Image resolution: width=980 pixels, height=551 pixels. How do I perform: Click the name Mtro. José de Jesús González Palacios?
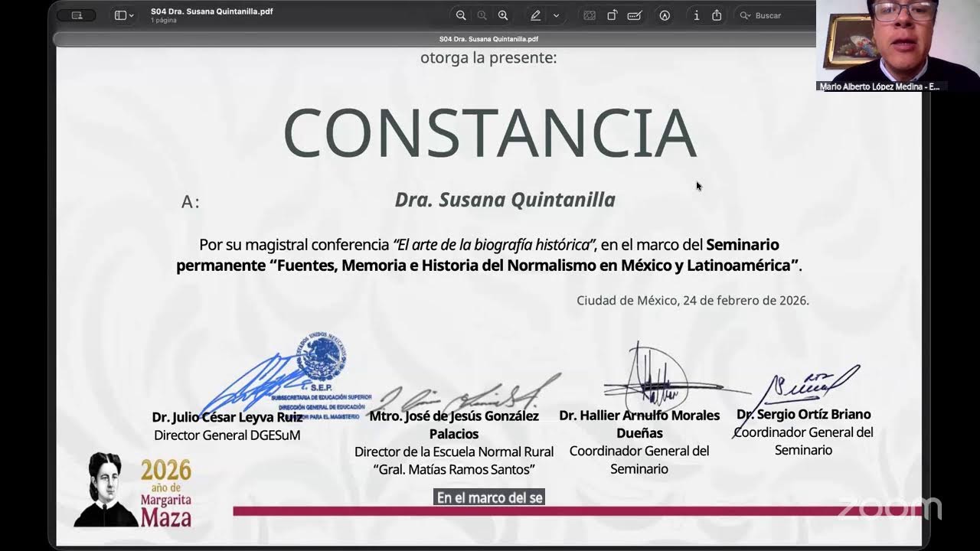tap(454, 425)
